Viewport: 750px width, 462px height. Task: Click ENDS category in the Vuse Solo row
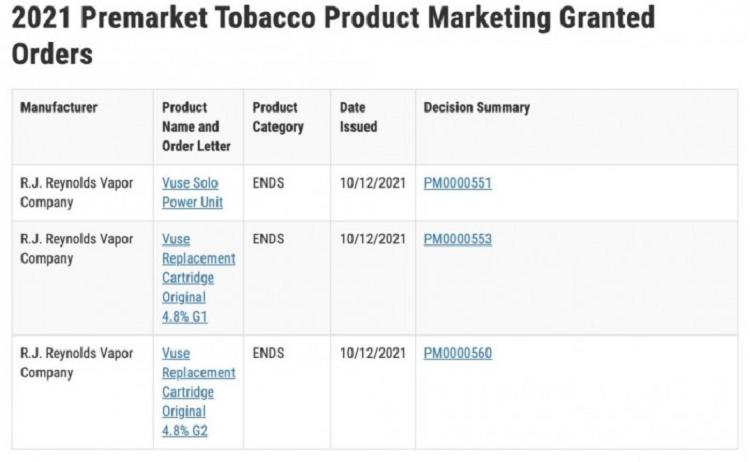268,183
